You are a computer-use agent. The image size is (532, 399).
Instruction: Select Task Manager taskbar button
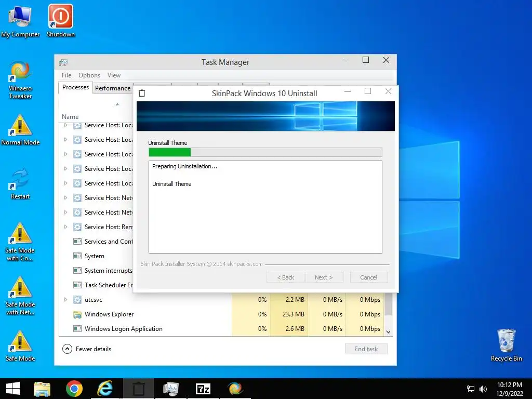(170, 389)
